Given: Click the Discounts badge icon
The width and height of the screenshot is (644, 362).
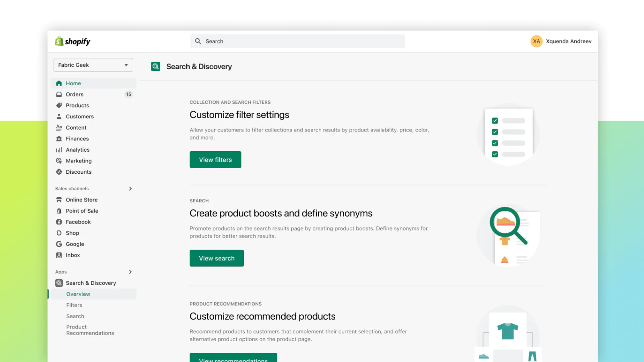Looking at the screenshot, I should pyautogui.click(x=59, y=172).
